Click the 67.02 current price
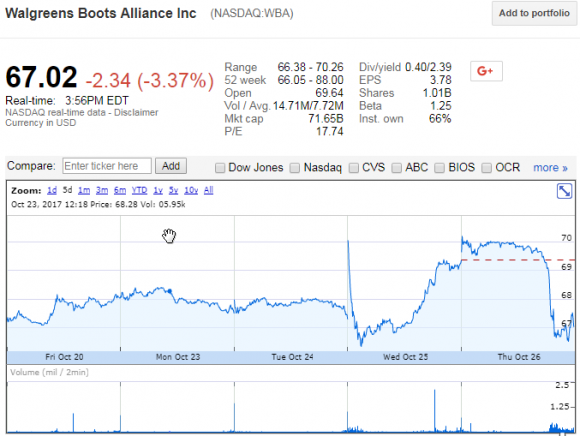The width and height of the screenshot is (580, 436). [41, 77]
